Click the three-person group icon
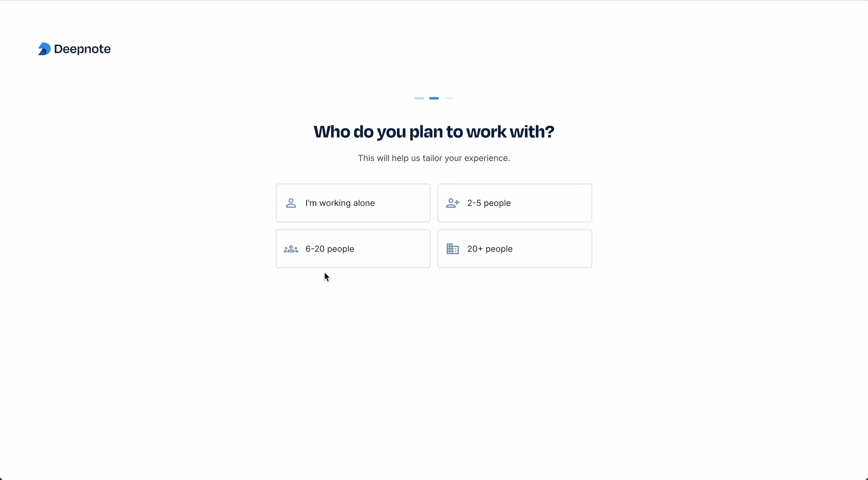The width and height of the screenshot is (868, 480). coord(291,249)
